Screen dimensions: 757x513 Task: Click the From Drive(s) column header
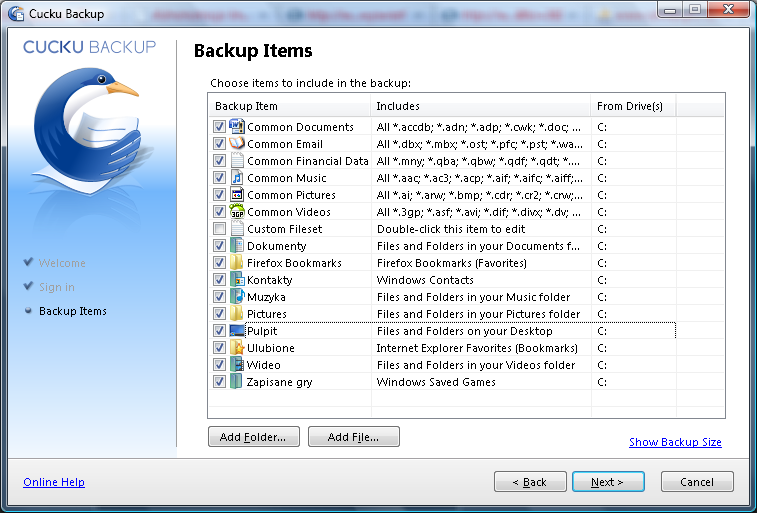point(633,106)
